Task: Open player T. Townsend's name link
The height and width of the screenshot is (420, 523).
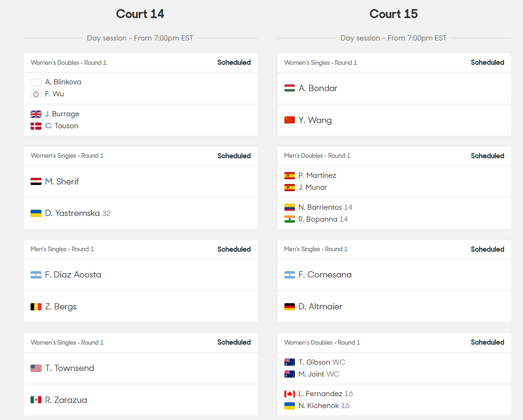Action: click(x=69, y=368)
